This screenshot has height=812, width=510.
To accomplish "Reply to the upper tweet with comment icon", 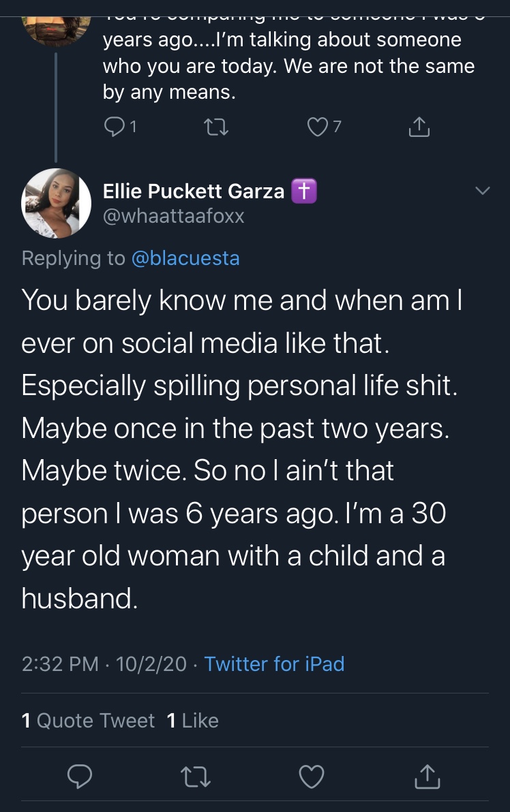I will pos(113,126).
